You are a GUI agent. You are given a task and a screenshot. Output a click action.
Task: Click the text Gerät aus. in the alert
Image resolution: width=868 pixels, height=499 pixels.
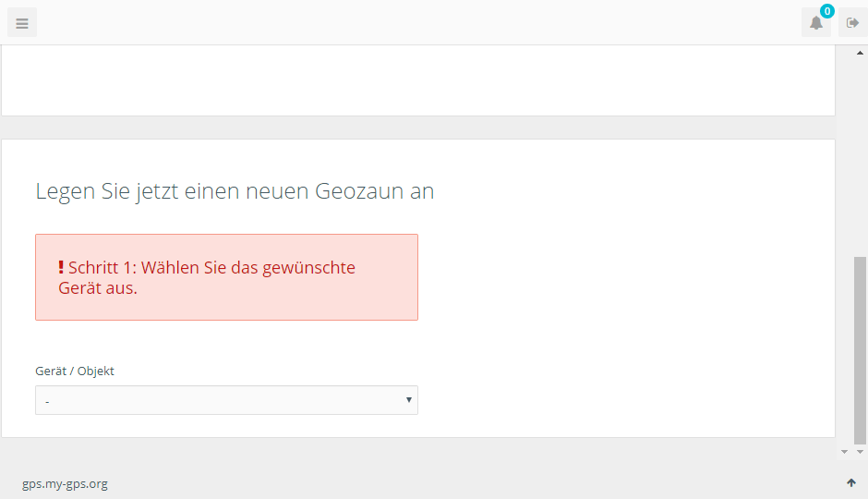coord(98,288)
